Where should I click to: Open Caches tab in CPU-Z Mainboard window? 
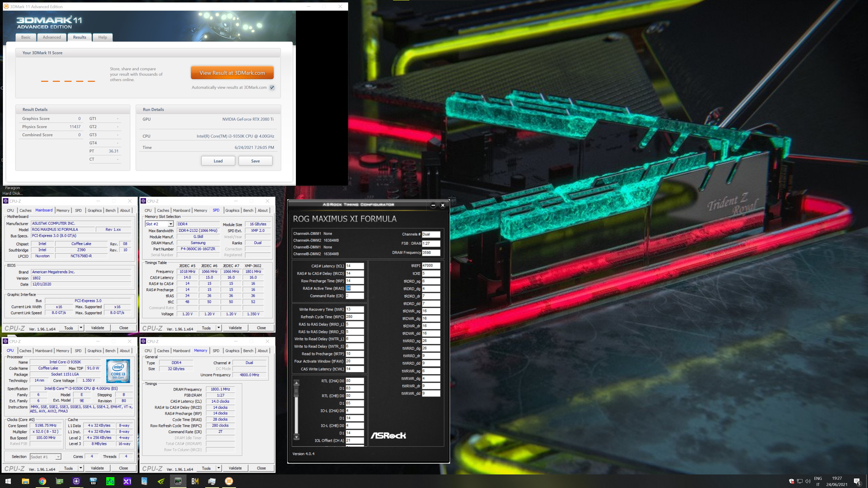coord(25,211)
